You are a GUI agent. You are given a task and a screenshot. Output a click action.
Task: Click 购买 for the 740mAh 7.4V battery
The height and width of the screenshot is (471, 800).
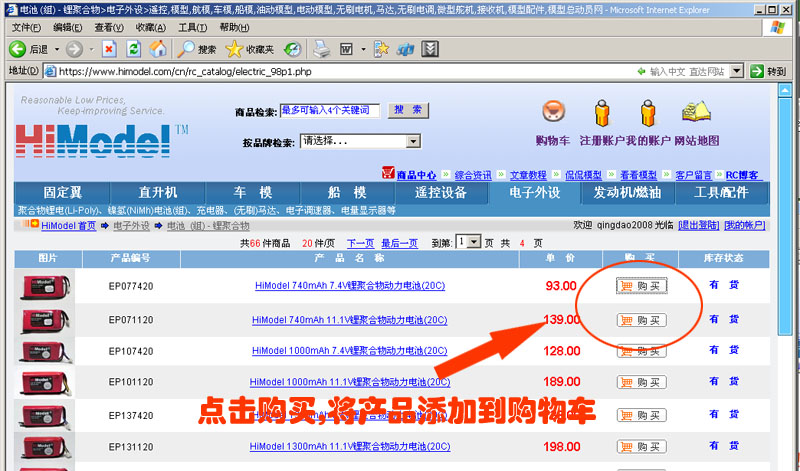coord(641,286)
